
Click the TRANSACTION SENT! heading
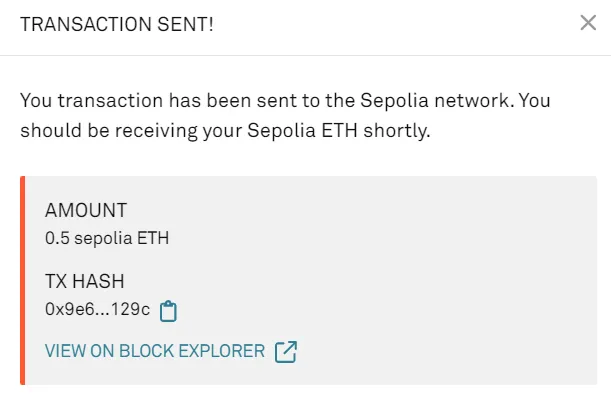tap(116, 24)
